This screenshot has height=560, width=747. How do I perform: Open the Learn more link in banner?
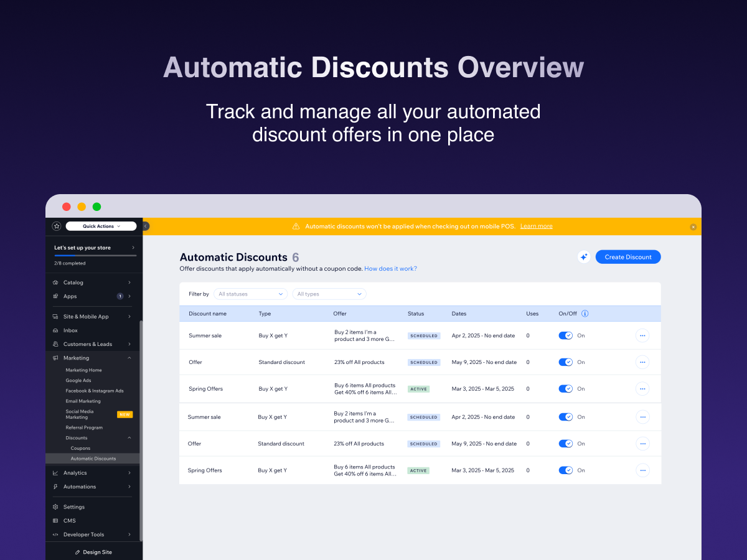(536, 226)
